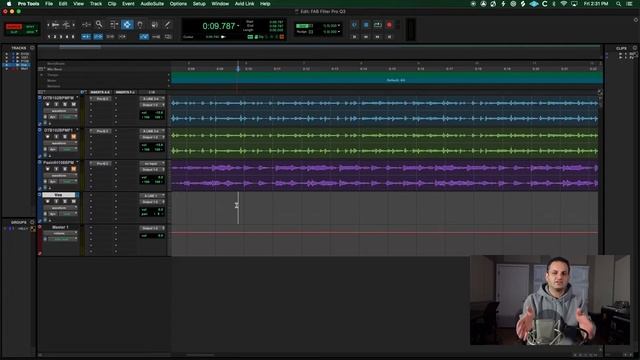This screenshot has height=360, width=640.
Task: Open the Window menu
Action: pyautogui.click(x=220, y=4)
